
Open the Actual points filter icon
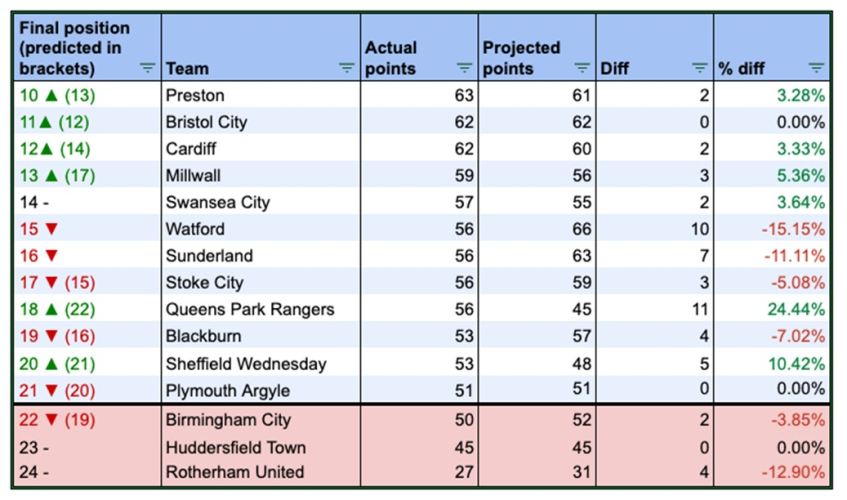click(x=464, y=68)
